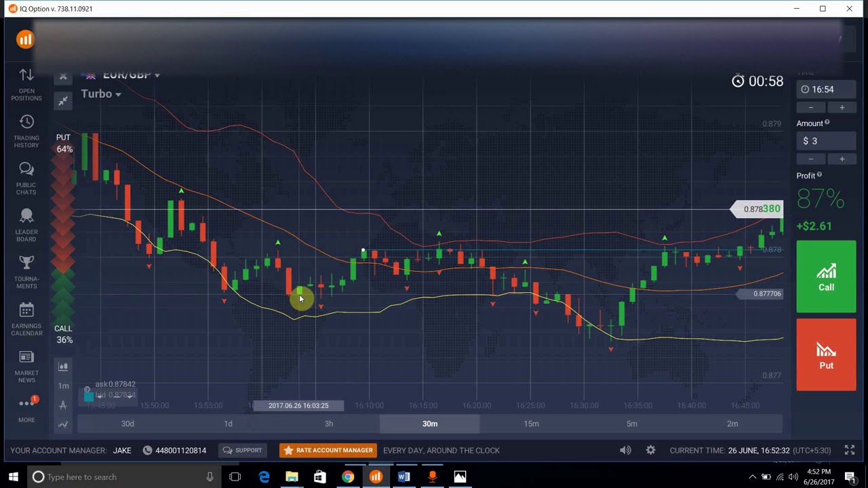Screen dimensions: 868x488
Task: Click the Support button
Action: pyautogui.click(x=242, y=450)
